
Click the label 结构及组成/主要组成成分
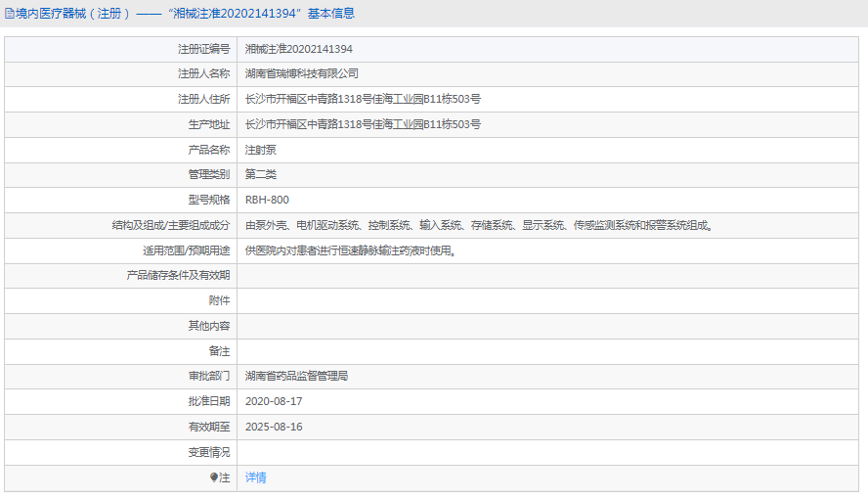171,225
